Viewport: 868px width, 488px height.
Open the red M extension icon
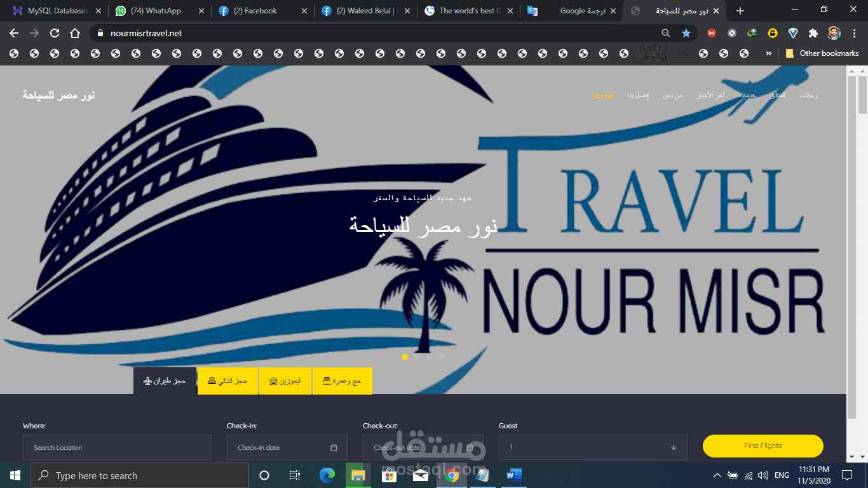pyautogui.click(x=712, y=33)
